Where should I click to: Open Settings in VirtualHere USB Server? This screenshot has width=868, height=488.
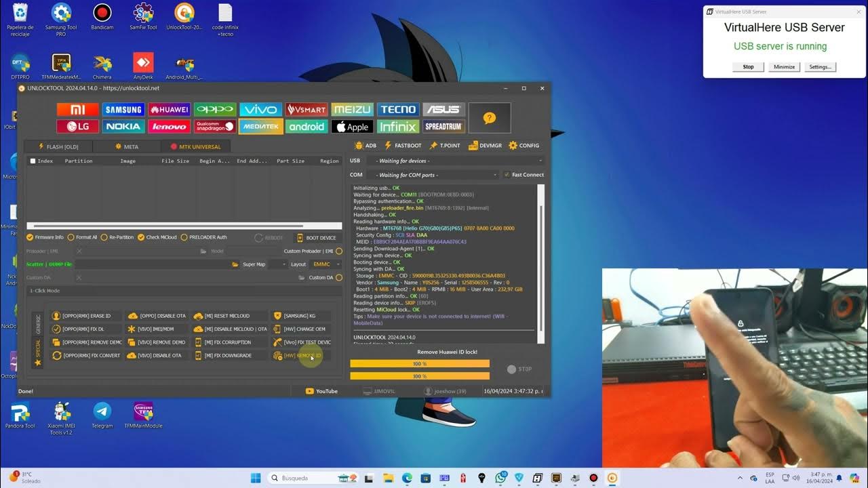(x=820, y=67)
